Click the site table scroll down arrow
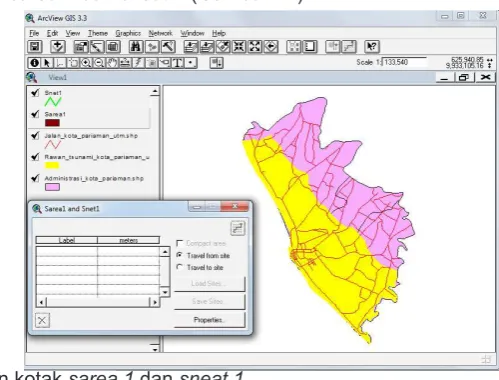 click(165, 292)
